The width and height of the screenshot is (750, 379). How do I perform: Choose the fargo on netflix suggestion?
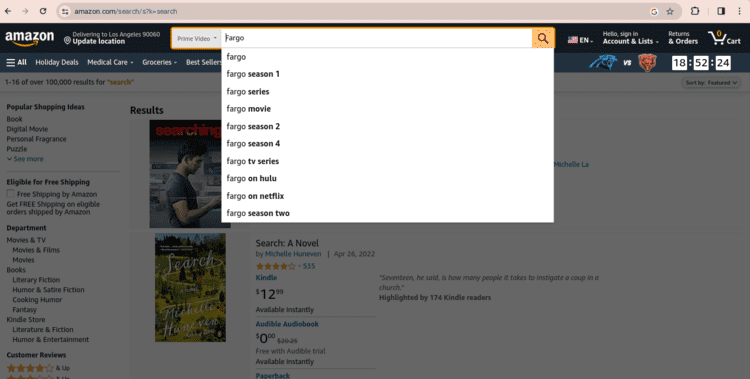click(255, 196)
